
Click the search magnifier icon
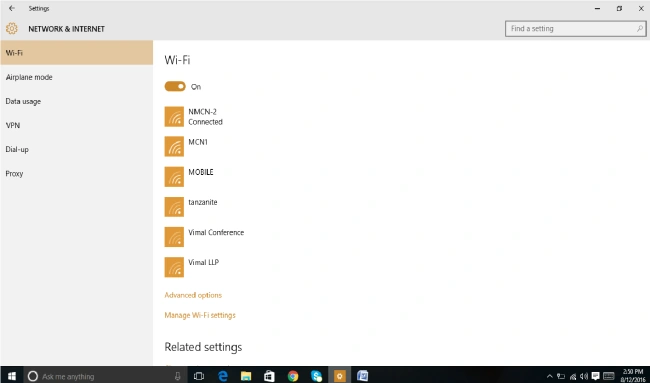coord(640,29)
